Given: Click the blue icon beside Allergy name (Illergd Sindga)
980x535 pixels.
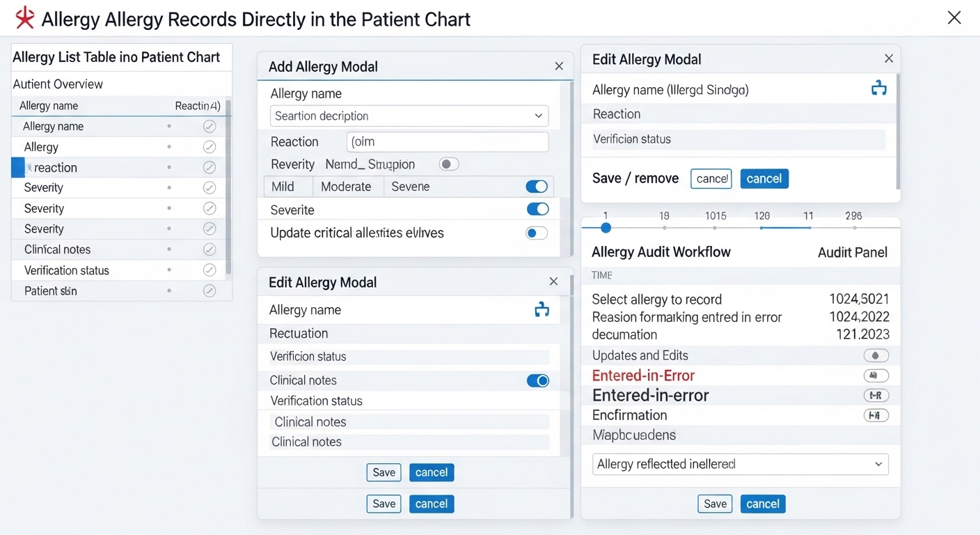Looking at the screenshot, I should pos(879,88).
